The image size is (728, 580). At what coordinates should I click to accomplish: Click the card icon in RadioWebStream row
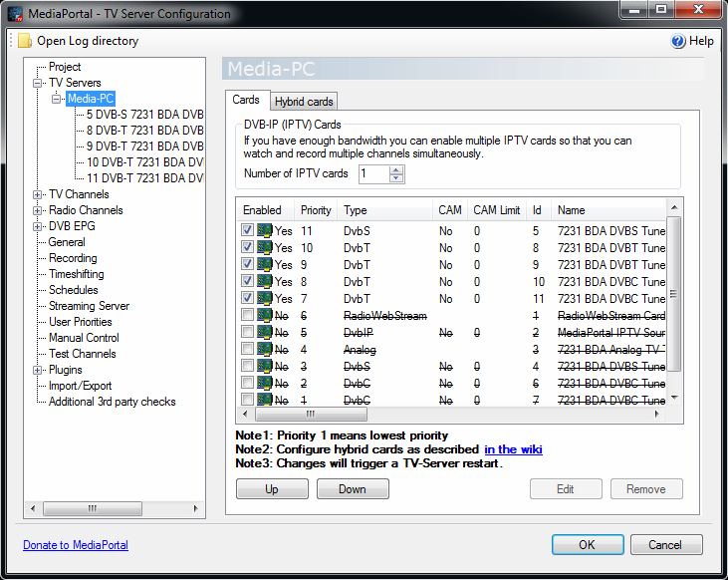click(x=265, y=315)
